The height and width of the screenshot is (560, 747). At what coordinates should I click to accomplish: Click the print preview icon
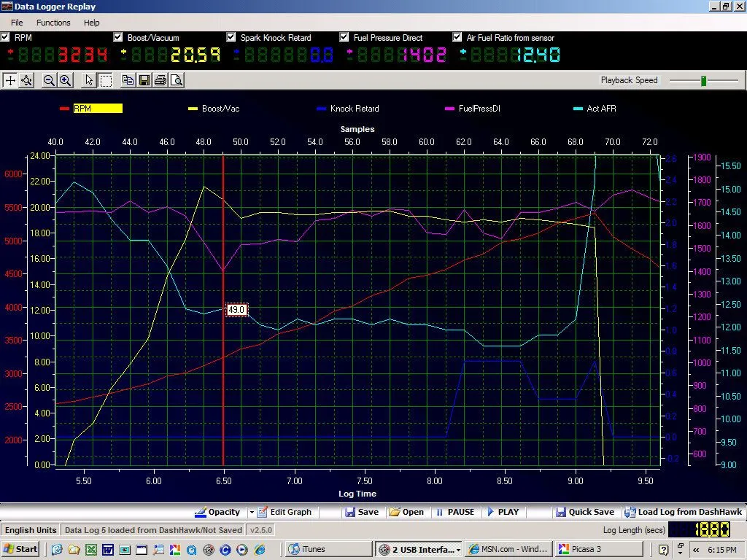click(176, 80)
